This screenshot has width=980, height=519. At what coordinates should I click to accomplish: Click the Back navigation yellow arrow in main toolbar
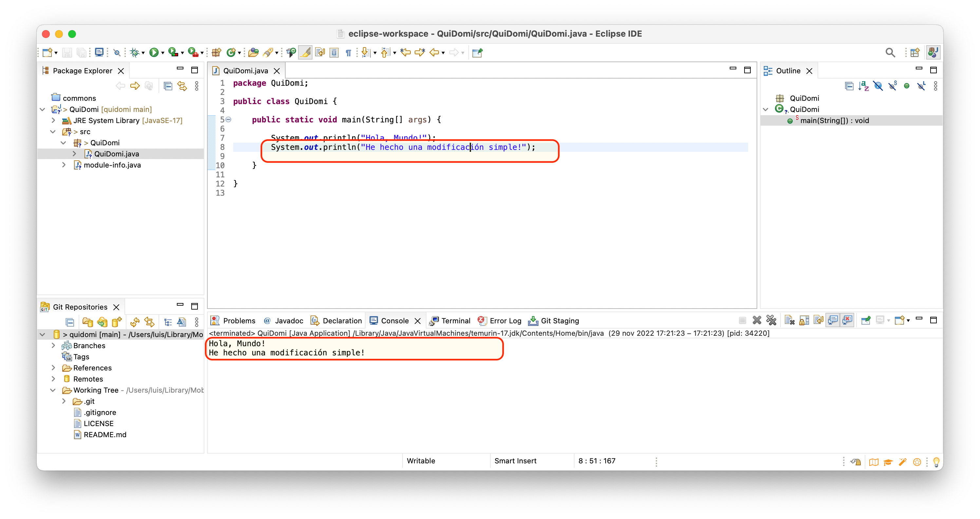click(x=434, y=52)
